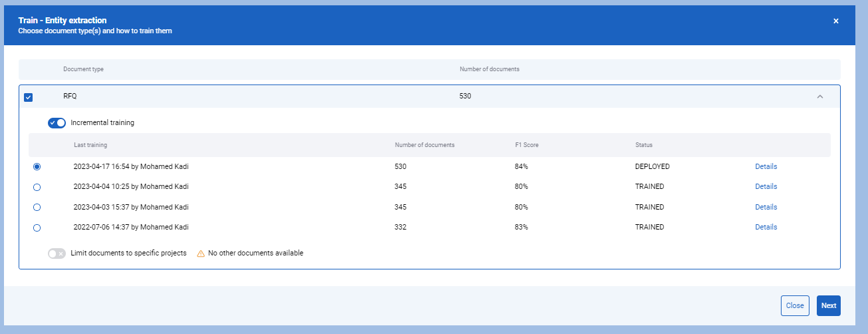Screen dimensions: 868x334
Task: Click the Next button
Action: (x=829, y=305)
